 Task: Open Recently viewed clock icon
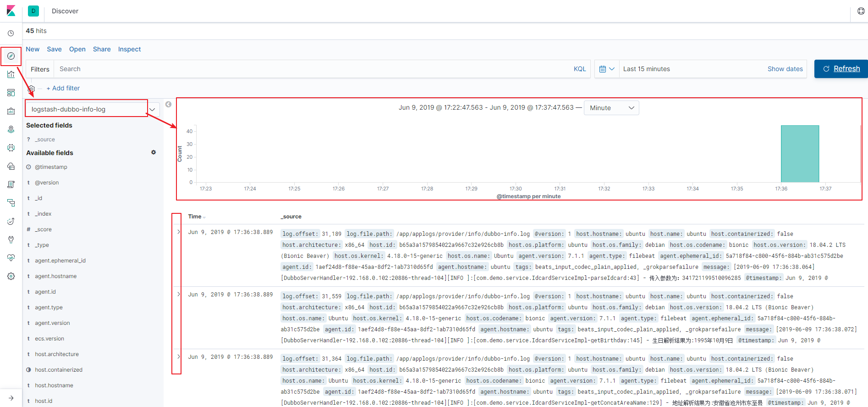[11, 33]
